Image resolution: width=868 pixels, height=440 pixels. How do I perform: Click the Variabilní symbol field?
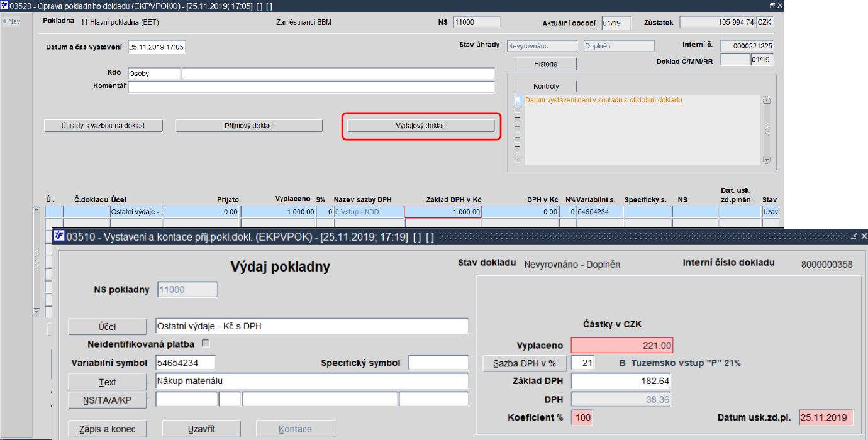pyautogui.click(x=186, y=363)
